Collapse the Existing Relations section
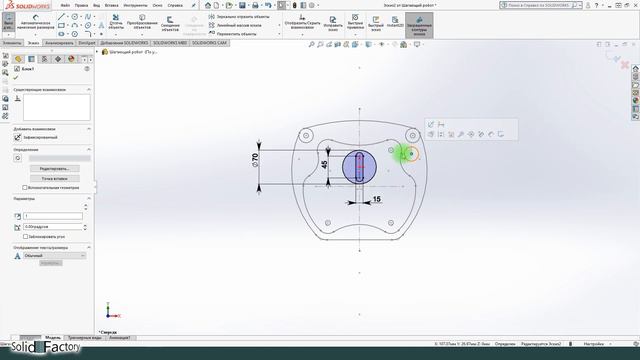The image size is (640, 360). click(x=89, y=89)
